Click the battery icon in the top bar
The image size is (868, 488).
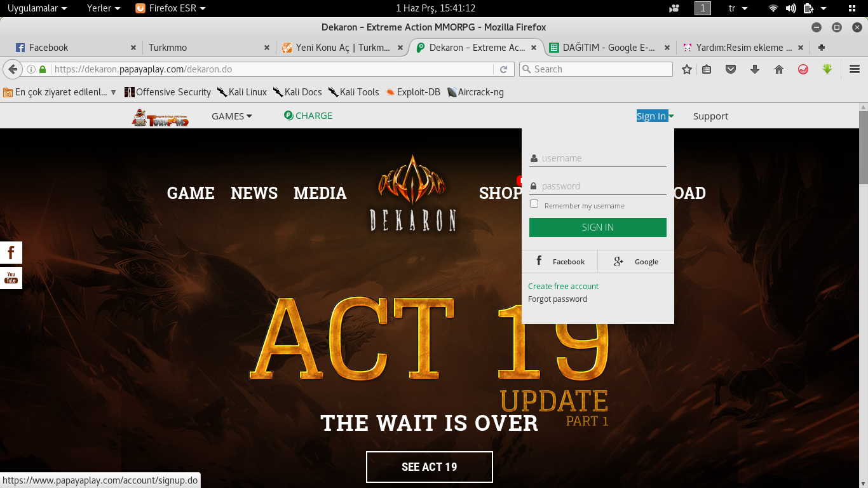808,8
